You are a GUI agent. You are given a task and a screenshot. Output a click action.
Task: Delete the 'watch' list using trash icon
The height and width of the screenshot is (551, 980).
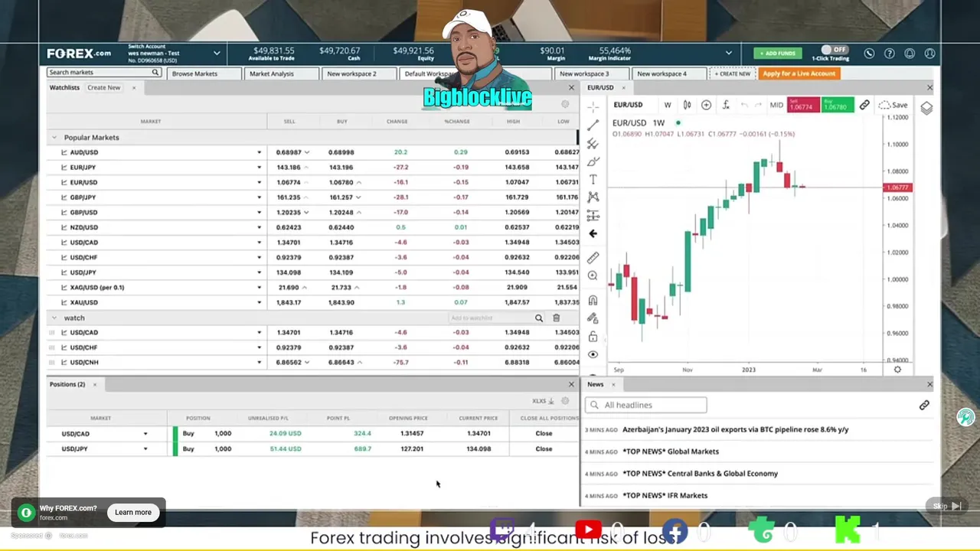point(557,318)
